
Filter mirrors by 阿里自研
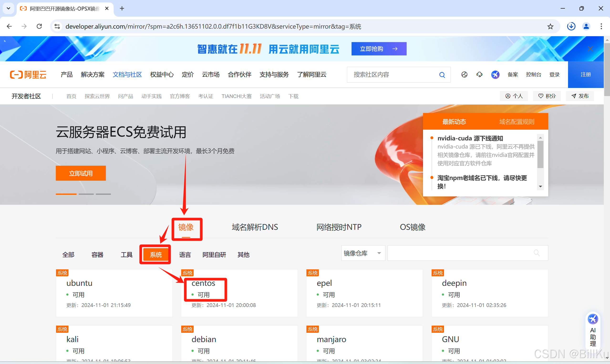pos(214,255)
